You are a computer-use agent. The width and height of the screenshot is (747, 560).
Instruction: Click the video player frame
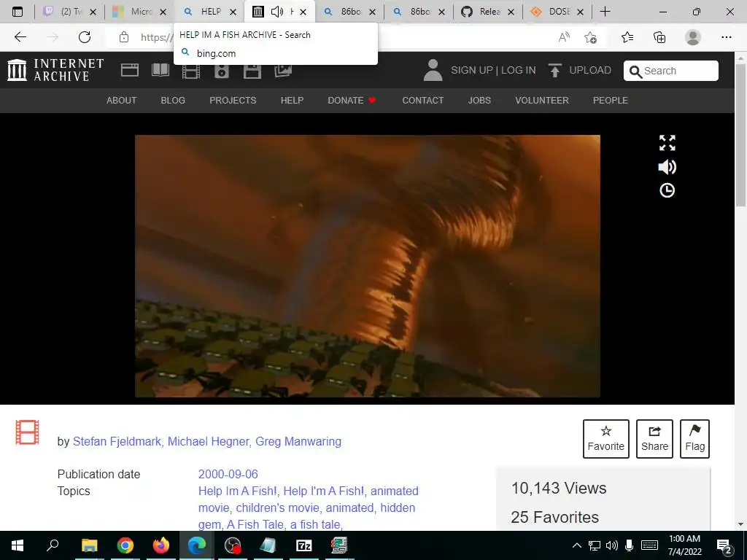click(368, 265)
